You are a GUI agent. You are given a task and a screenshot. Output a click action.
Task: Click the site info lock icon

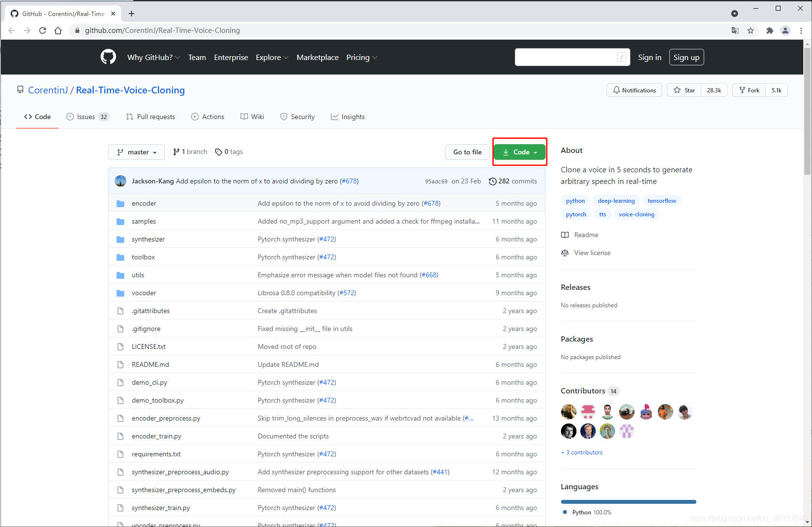[76, 30]
